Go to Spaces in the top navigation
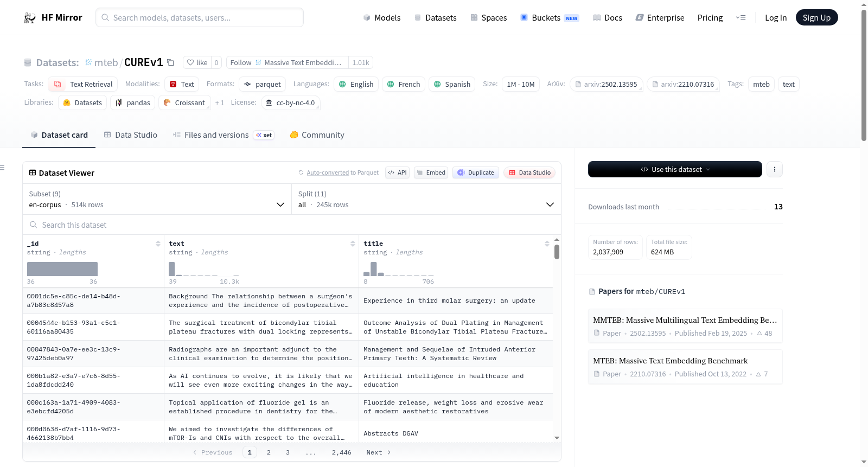This screenshot has height=467, width=868. (x=488, y=18)
